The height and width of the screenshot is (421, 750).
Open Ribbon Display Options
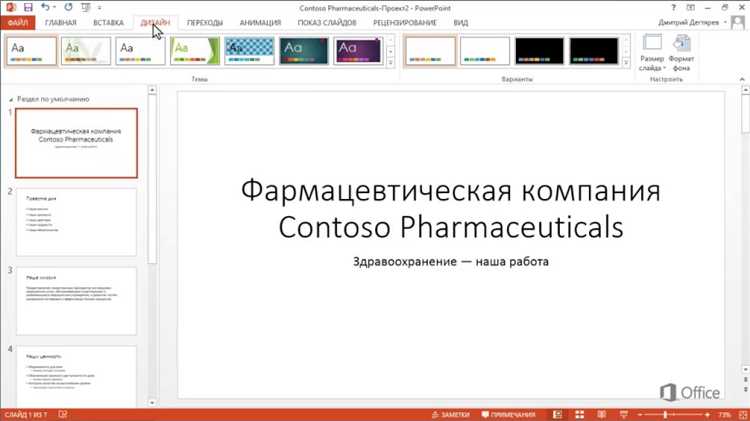[691, 8]
